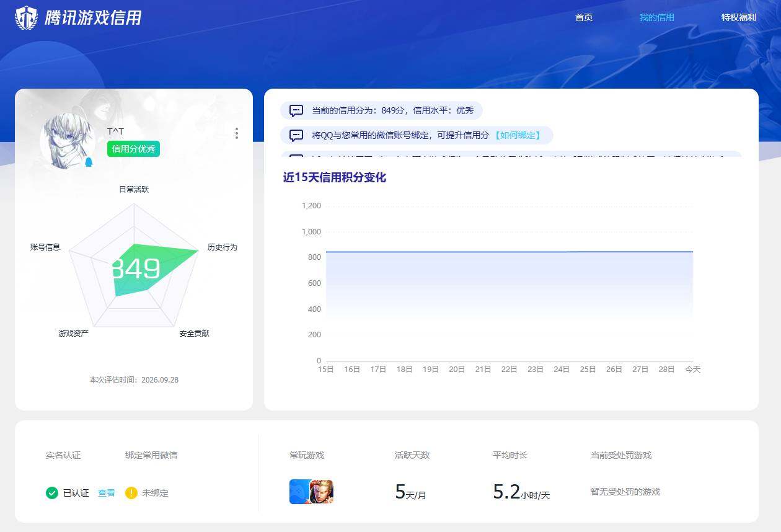The width and height of the screenshot is (781, 532).
Task: Click the 当前受处罚游戏 heading
Action: point(621,455)
